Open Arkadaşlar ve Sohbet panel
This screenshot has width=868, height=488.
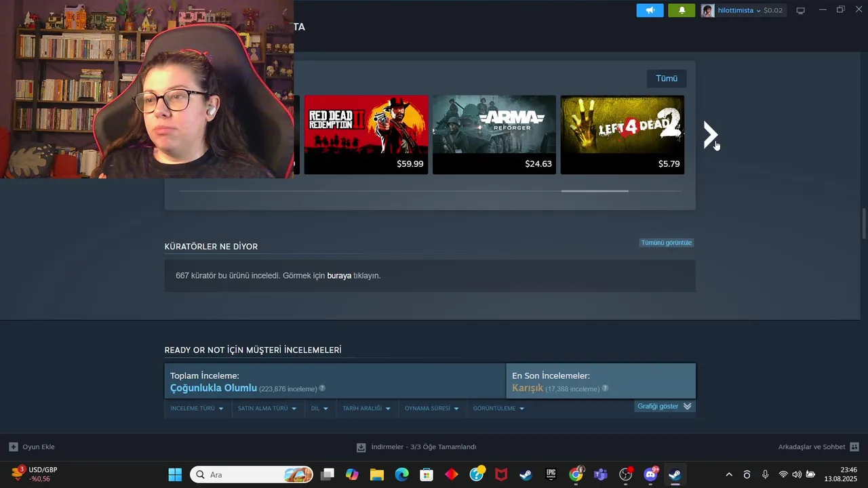point(818,447)
